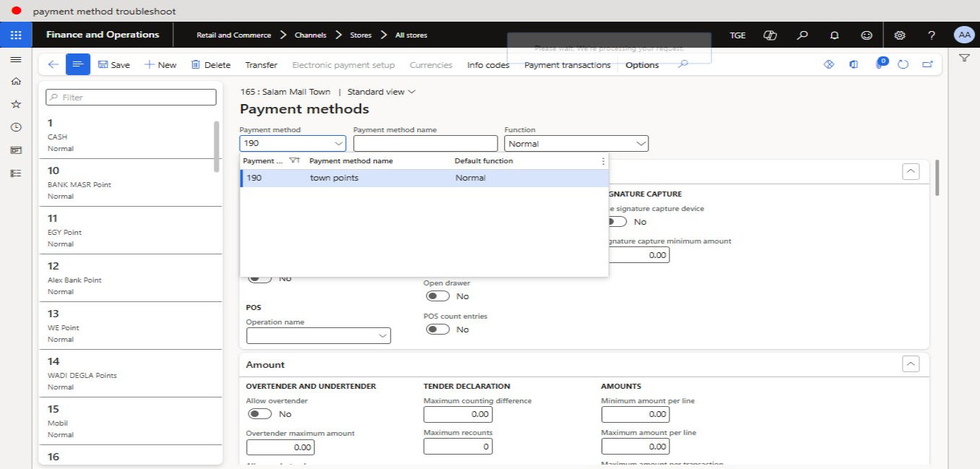
Task: Click the Delete button
Action: click(211, 64)
